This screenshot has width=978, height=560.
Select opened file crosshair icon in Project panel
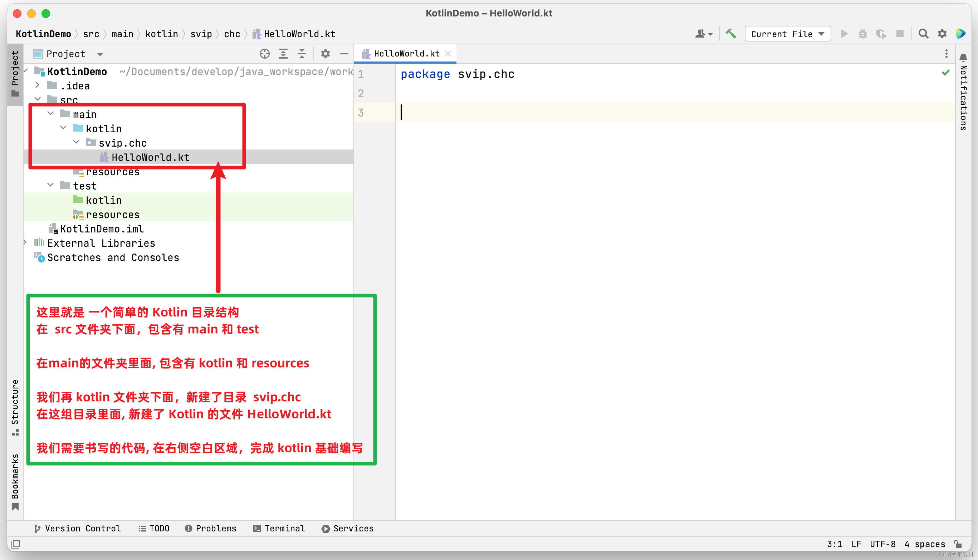pyautogui.click(x=265, y=54)
